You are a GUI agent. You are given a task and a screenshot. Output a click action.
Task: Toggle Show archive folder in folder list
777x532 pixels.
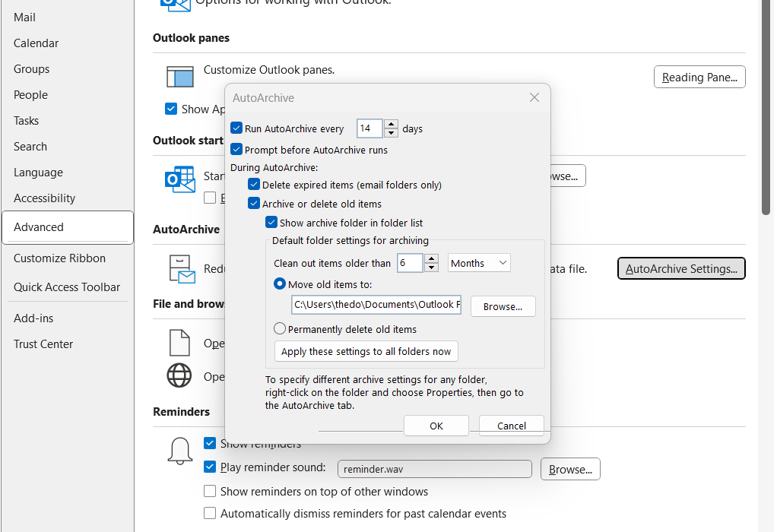pyautogui.click(x=271, y=223)
